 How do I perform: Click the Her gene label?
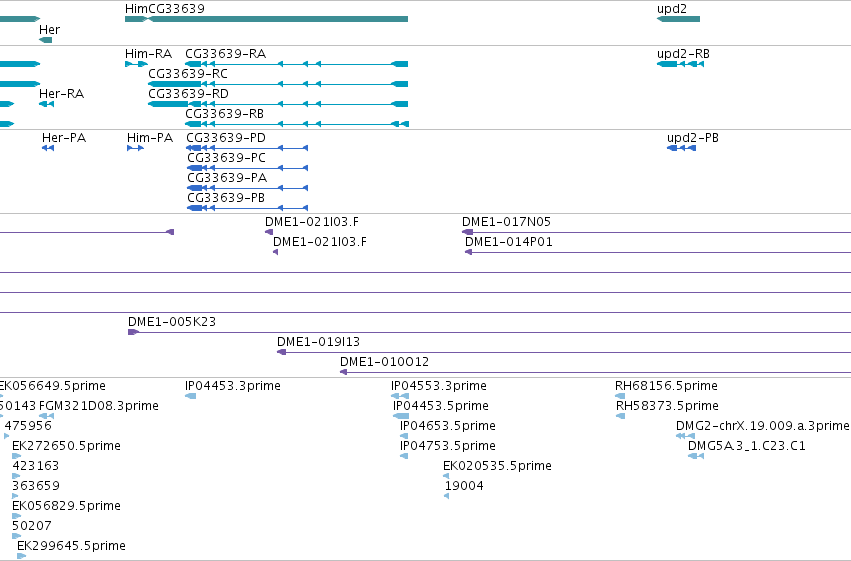pyautogui.click(x=49, y=30)
